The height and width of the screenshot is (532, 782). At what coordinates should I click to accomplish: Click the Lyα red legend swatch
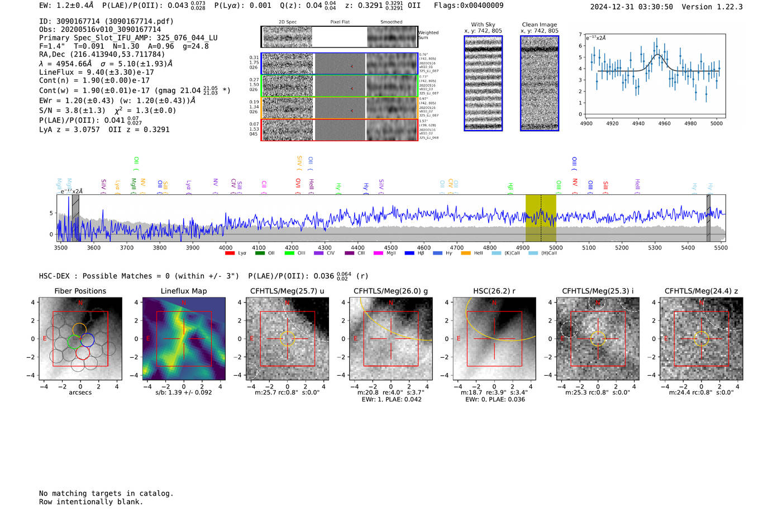point(230,253)
